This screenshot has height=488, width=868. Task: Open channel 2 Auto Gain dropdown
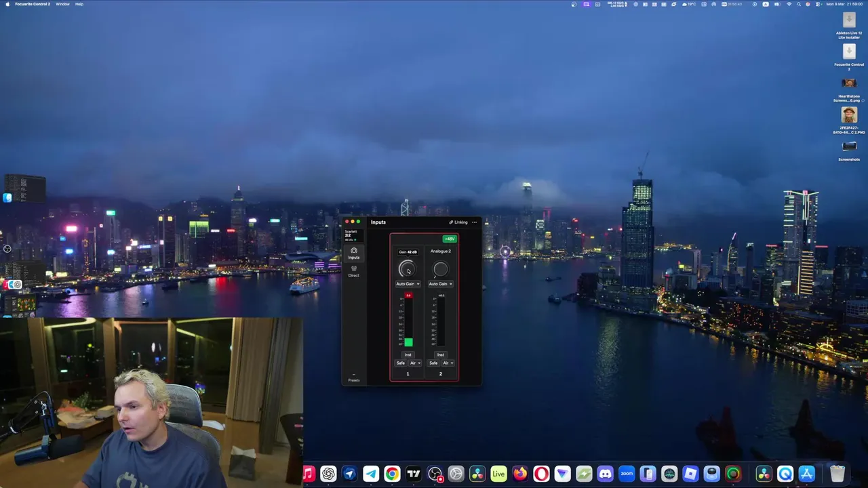tap(440, 284)
